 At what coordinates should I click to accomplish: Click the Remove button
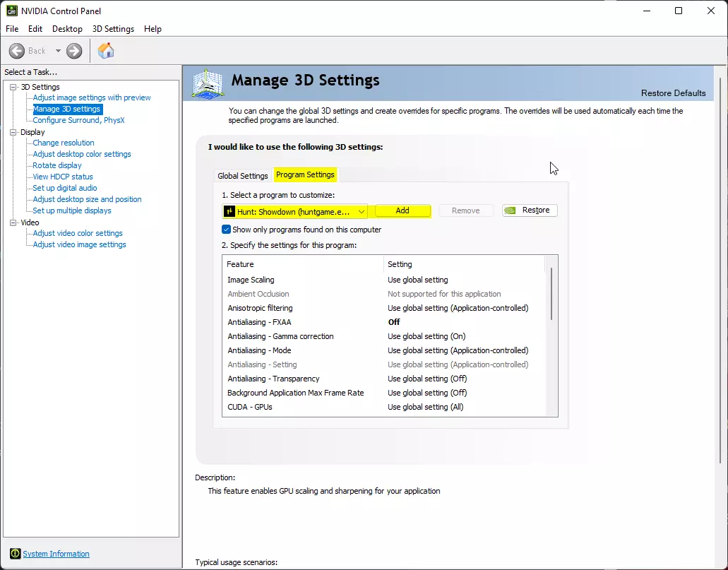465,210
